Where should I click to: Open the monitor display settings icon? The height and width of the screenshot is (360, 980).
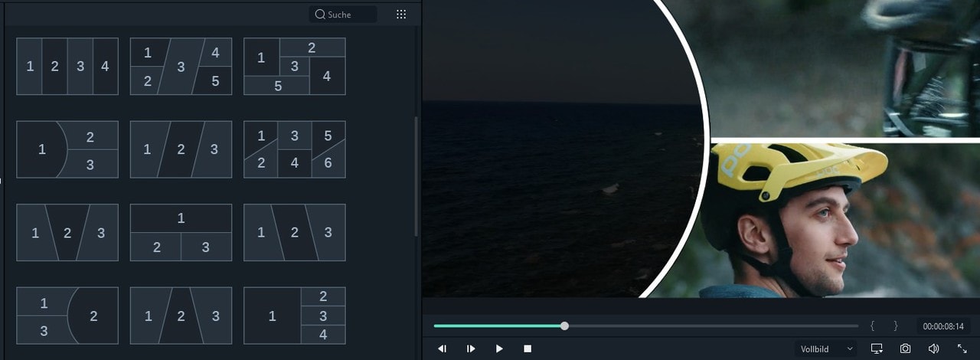pos(877,349)
